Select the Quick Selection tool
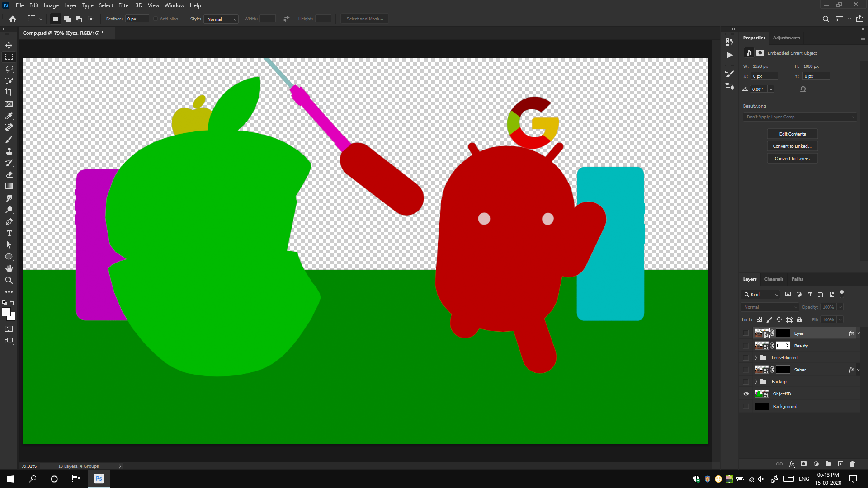 [x=9, y=80]
